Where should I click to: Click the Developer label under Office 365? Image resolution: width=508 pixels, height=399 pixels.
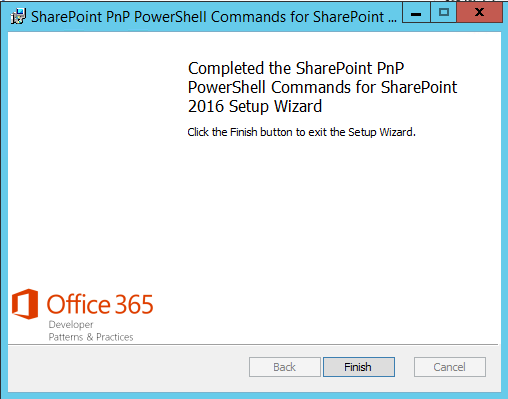pyautogui.click(x=71, y=324)
